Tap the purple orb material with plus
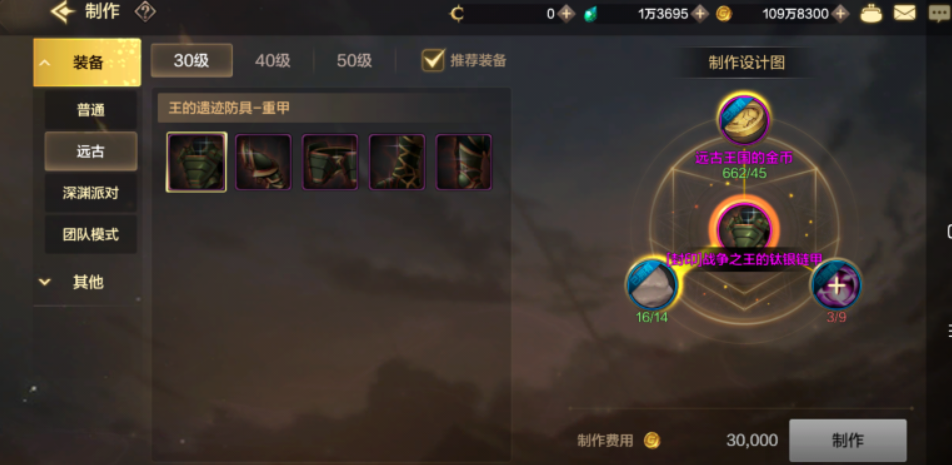The width and height of the screenshot is (952, 465). [x=836, y=284]
